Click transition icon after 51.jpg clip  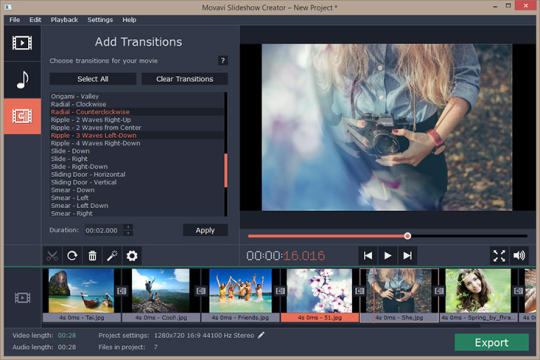coord(360,291)
